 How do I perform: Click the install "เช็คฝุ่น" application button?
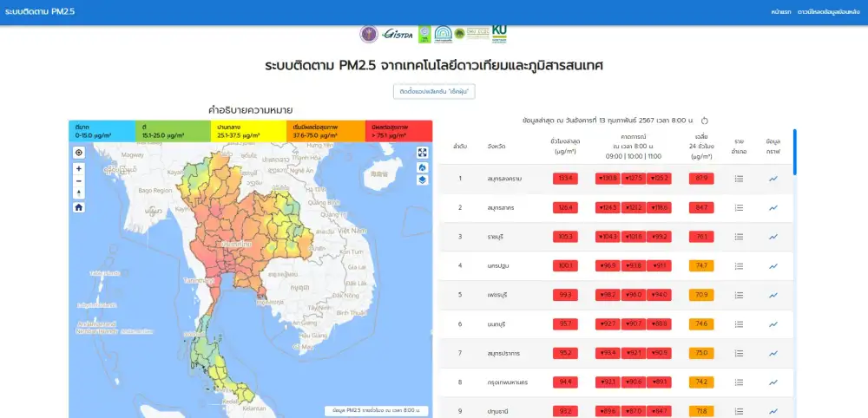click(435, 91)
